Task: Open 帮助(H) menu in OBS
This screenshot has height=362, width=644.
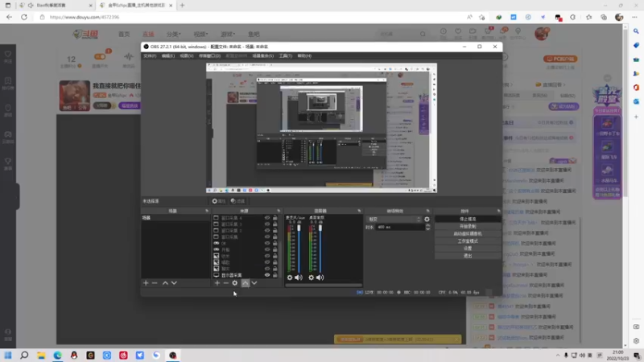Action: click(304, 56)
